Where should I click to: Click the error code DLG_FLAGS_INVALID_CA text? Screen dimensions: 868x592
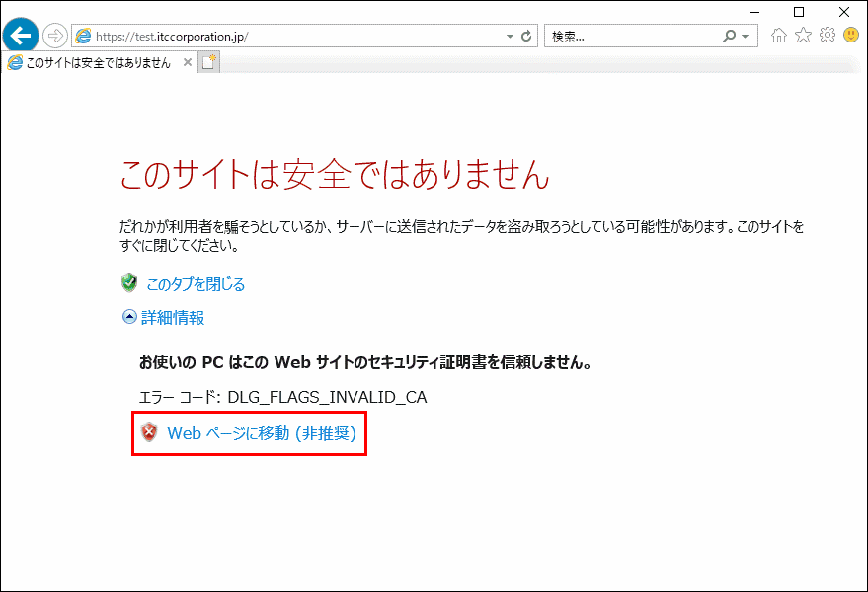click(327, 397)
